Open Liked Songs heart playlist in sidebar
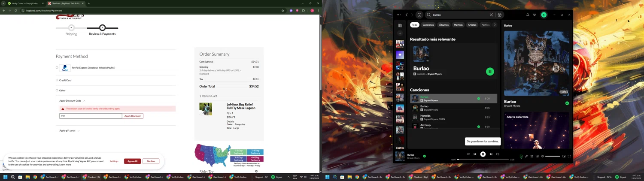Viewport: 644px width, 181px height. (400, 54)
